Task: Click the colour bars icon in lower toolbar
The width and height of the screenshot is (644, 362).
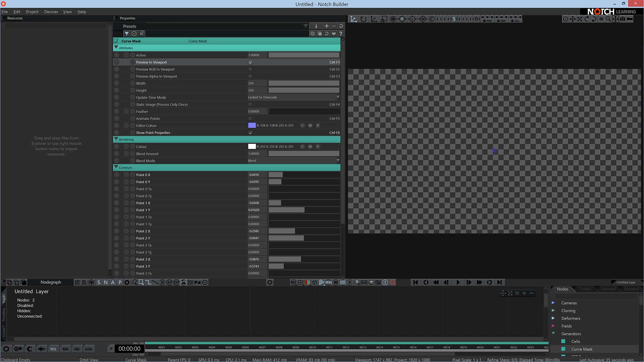Action: [308, 283]
